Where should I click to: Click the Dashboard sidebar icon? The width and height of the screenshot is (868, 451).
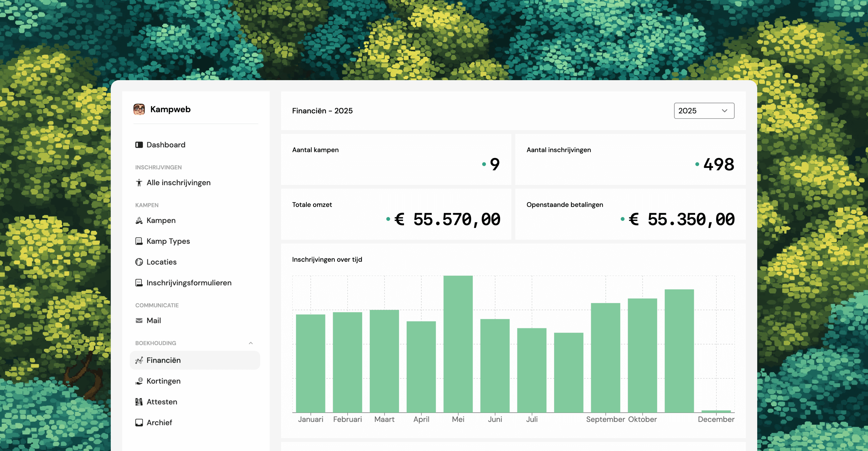pyautogui.click(x=139, y=145)
